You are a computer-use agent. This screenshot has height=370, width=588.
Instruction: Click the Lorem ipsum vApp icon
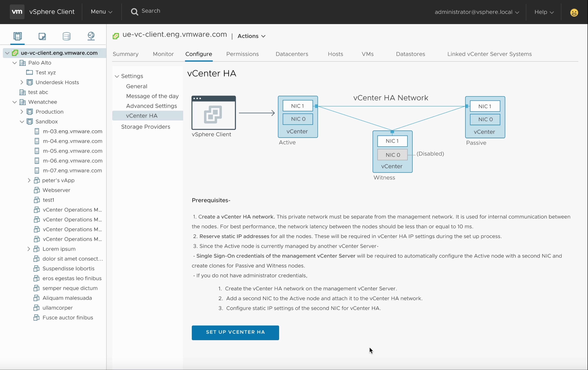36,249
